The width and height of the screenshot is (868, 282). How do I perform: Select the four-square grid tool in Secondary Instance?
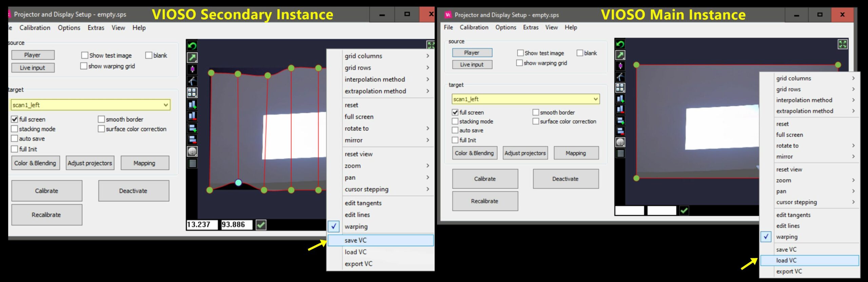tap(192, 93)
